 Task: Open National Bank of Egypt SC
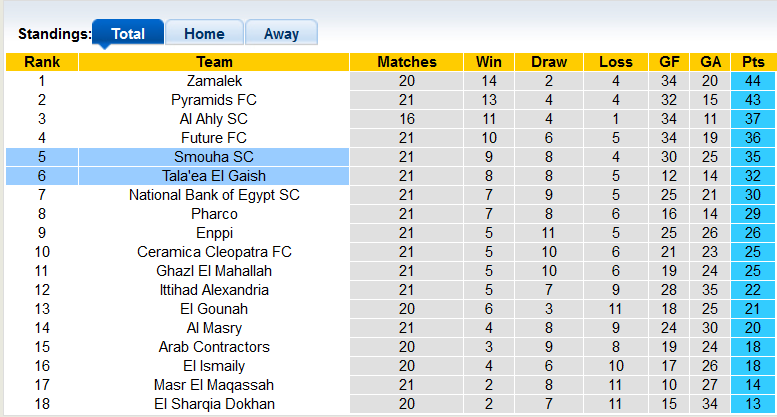(214, 195)
